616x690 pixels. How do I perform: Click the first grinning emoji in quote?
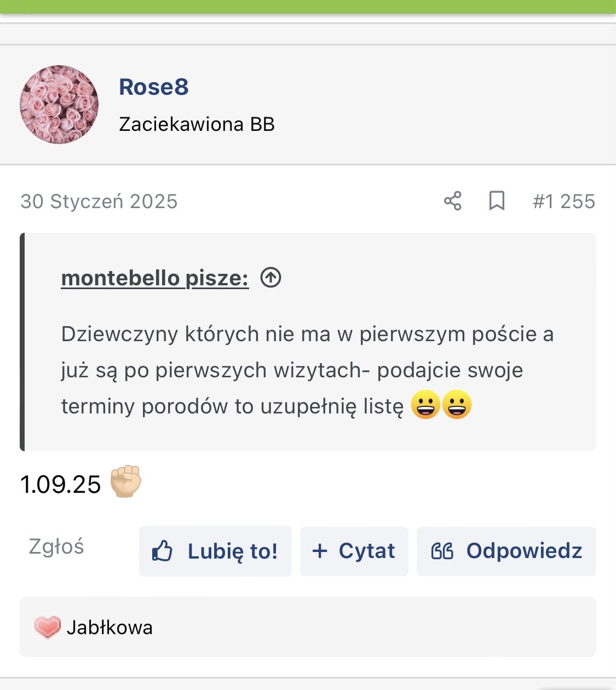click(x=425, y=405)
